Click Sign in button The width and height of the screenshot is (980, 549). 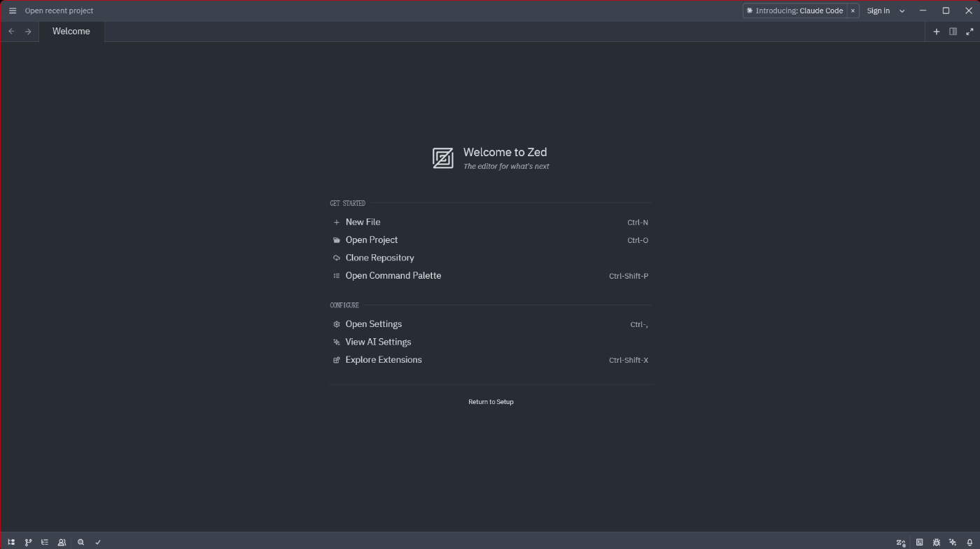point(878,11)
